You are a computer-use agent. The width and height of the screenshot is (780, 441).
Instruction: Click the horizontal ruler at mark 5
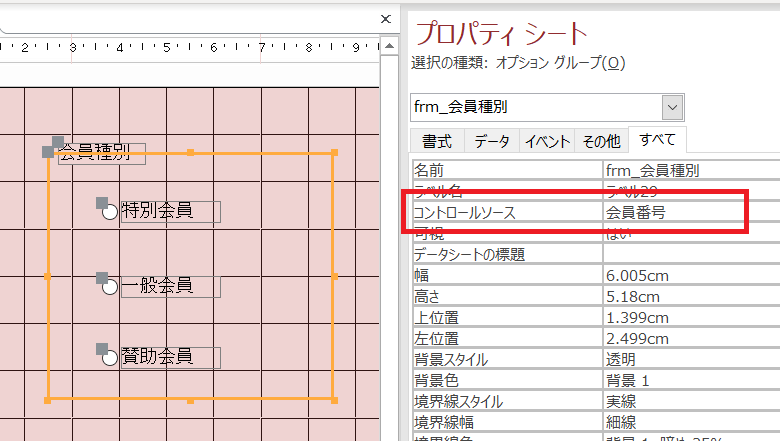[x=167, y=48]
